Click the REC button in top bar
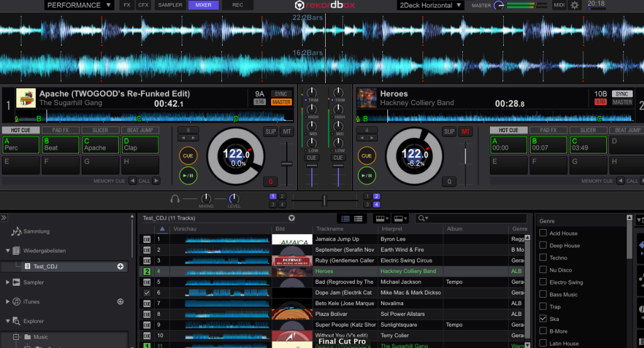The image size is (644, 348). pyautogui.click(x=238, y=5)
